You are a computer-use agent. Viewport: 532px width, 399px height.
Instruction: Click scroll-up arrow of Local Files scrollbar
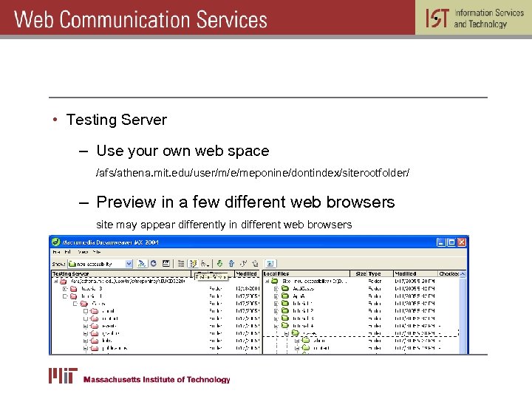tap(463, 273)
